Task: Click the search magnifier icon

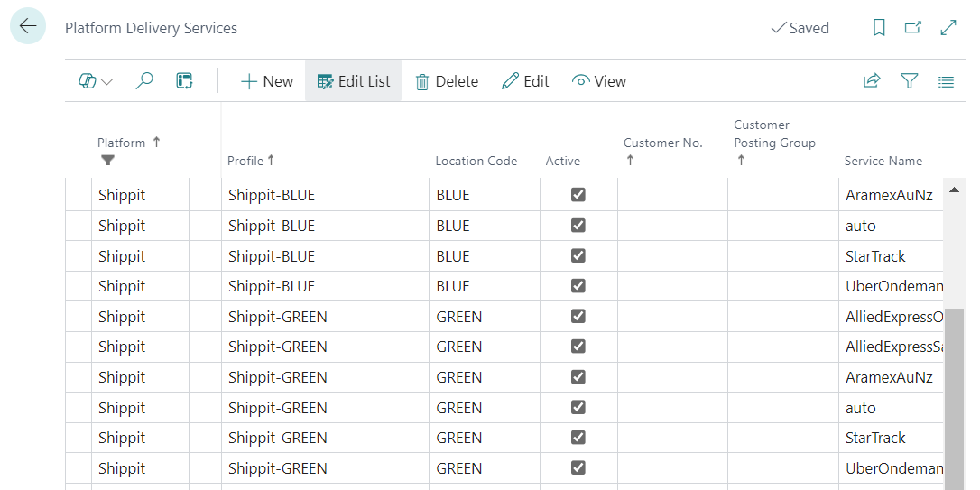Action: [143, 81]
